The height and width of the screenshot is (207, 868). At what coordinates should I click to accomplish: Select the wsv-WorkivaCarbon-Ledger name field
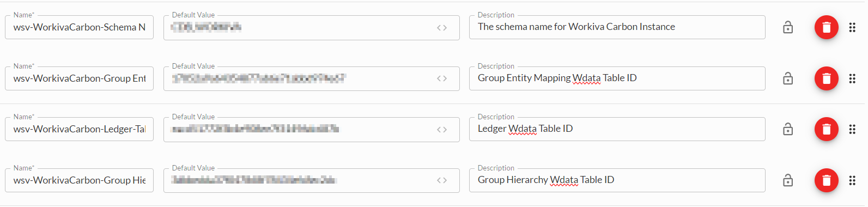(80, 129)
